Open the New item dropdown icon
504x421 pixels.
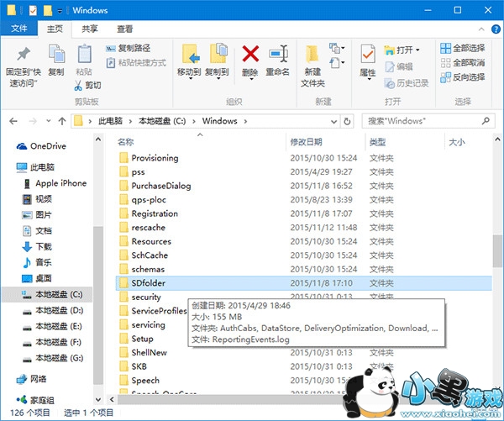pos(337,48)
